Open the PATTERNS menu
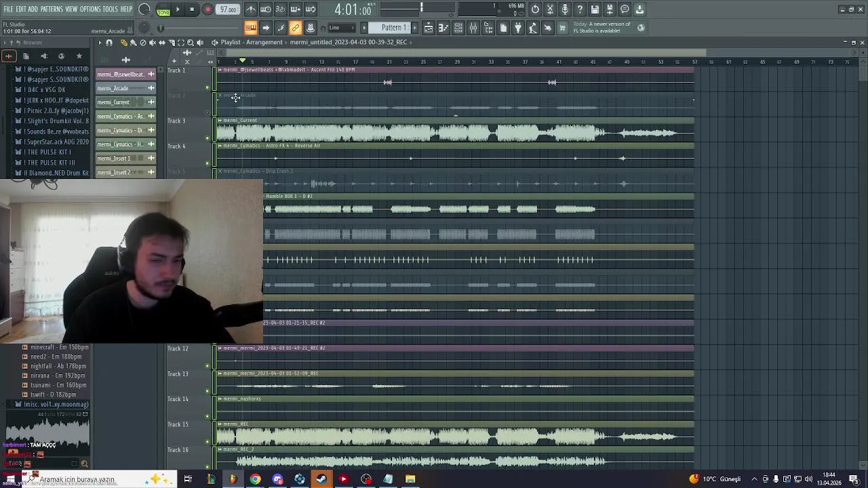 tap(52, 9)
